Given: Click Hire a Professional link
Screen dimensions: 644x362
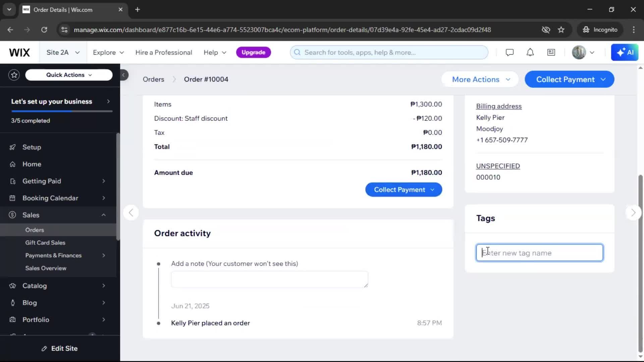Looking at the screenshot, I should 164,52.
